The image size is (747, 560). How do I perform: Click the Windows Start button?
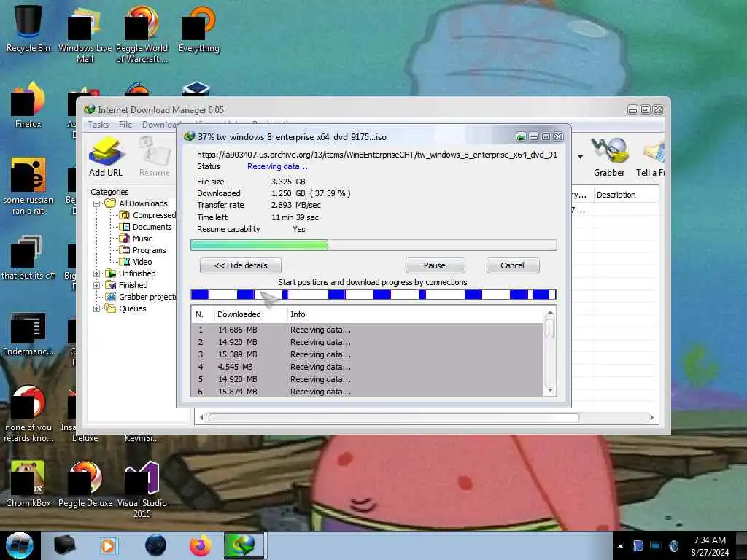pos(20,545)
